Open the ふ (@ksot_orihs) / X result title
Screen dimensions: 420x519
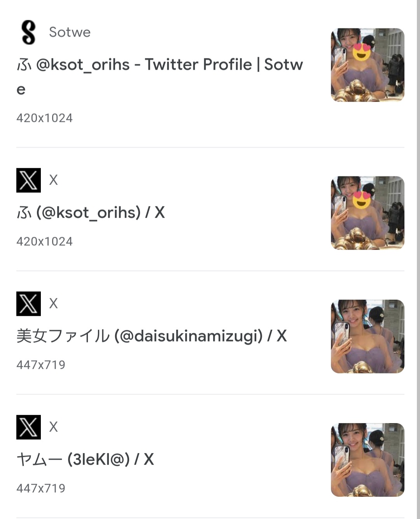tap(91, 213)
